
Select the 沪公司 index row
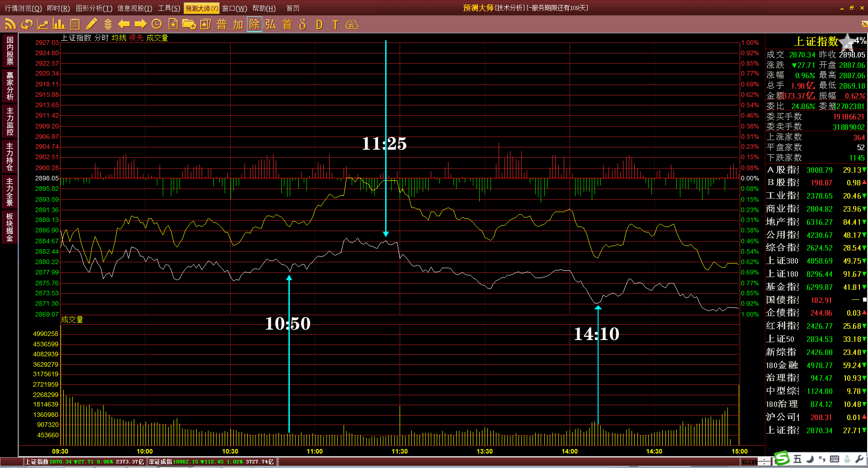[x=816, y=417]
